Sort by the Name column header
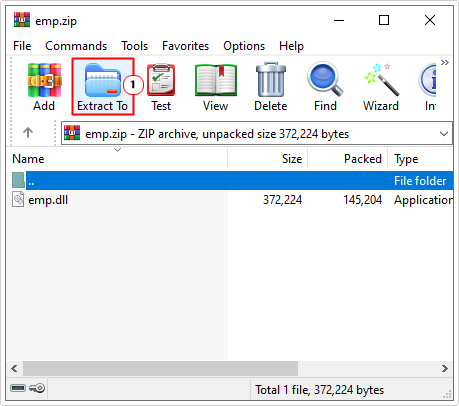Image resolution: width=459 pixels, height=406 pixels. tap(117, 159)
